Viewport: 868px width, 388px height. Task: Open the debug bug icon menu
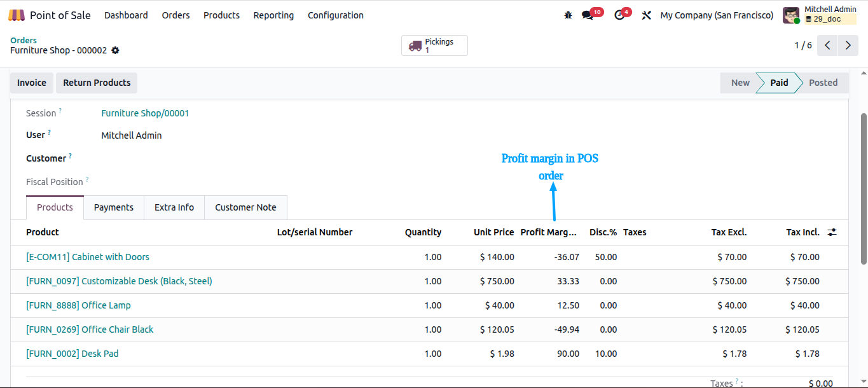click(568, 15)
